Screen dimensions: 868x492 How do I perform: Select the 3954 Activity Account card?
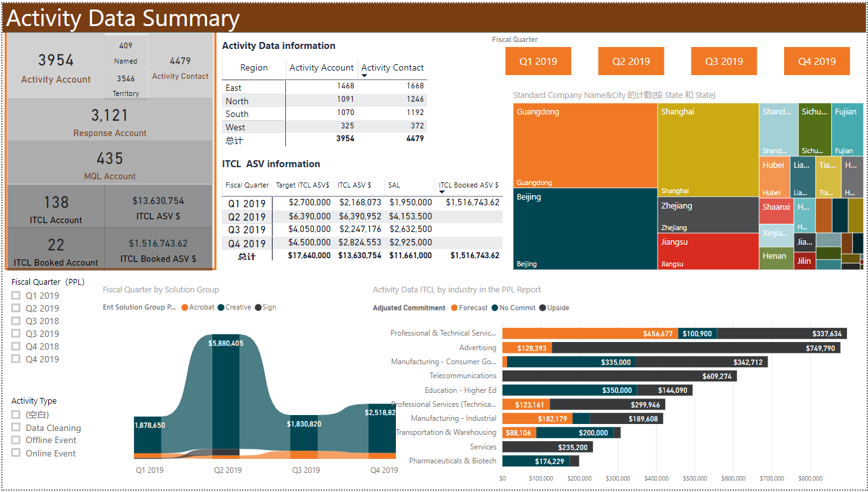coord(56,67)
